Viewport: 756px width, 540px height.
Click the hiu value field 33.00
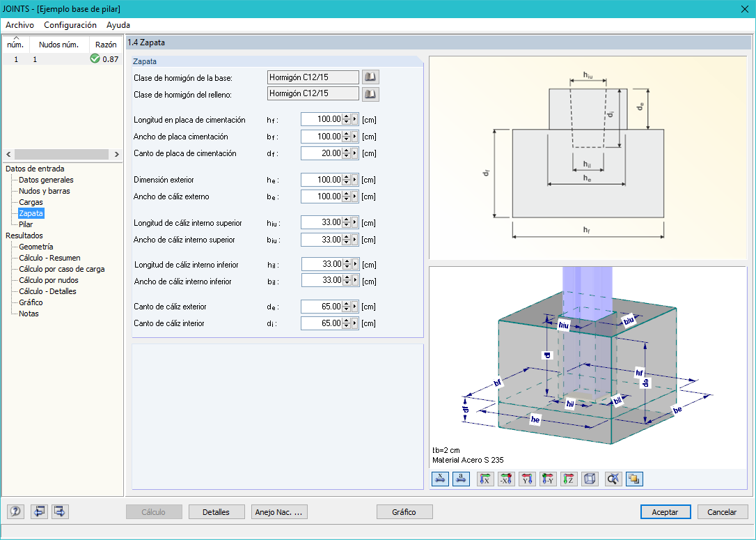(x=322, y=222)
